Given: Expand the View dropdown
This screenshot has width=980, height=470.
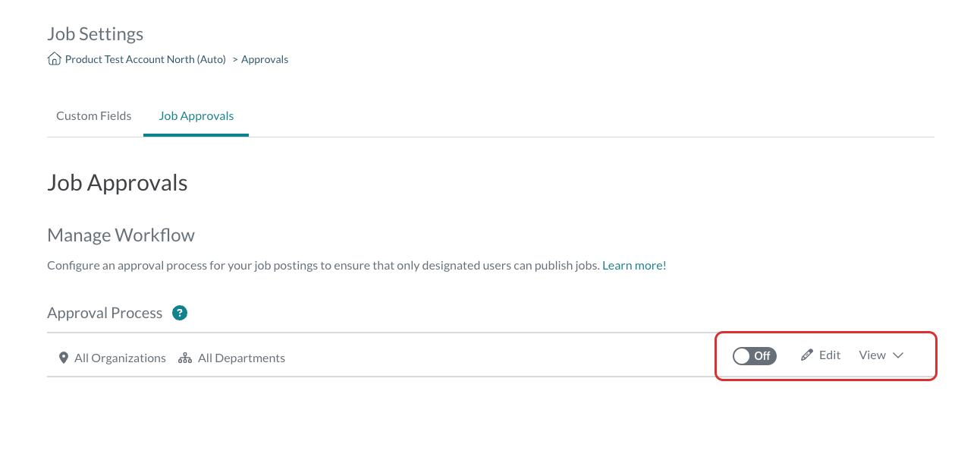Looking at the screenshot, I should tap(881, 355).
